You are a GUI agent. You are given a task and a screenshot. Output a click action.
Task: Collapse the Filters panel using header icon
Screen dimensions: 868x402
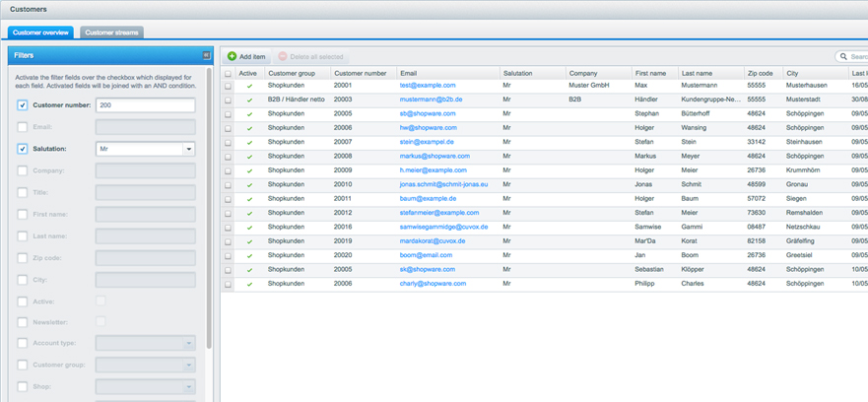[206, 55]
